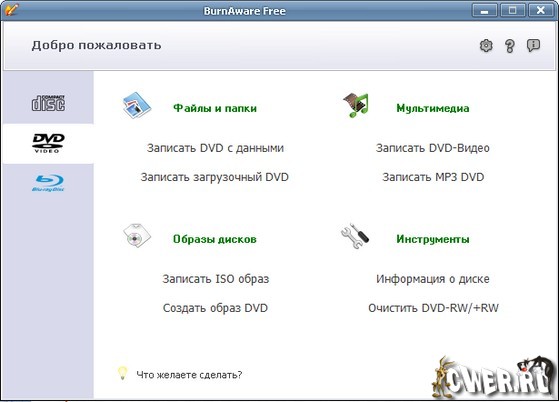Click the Файлы и папки heading

[215, 108]
